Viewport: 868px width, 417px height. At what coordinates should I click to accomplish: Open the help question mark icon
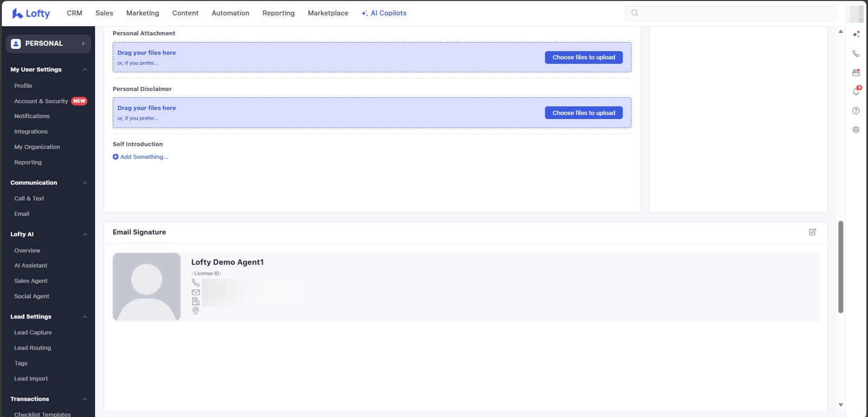pos(856,110)
